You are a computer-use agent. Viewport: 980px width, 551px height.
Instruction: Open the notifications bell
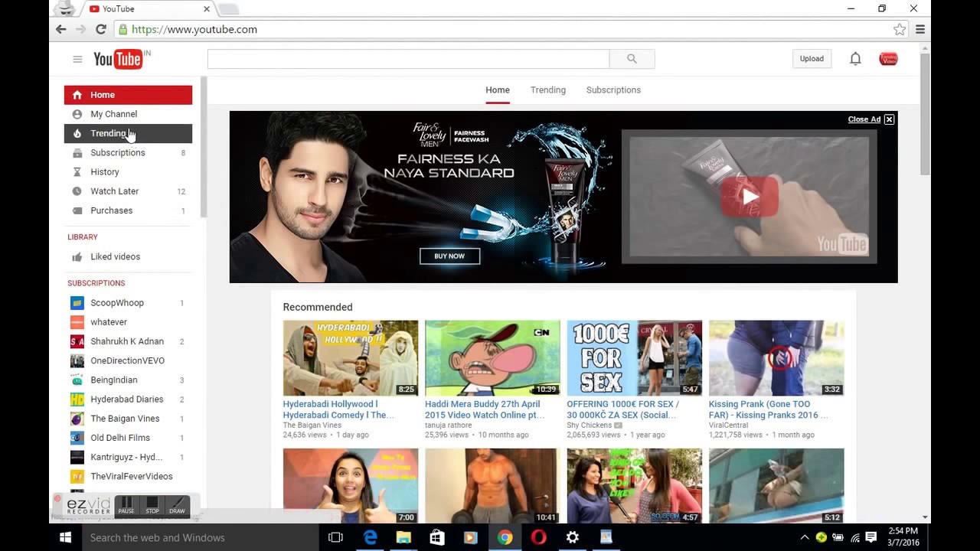pyautogui.click(x=855, y=59)
